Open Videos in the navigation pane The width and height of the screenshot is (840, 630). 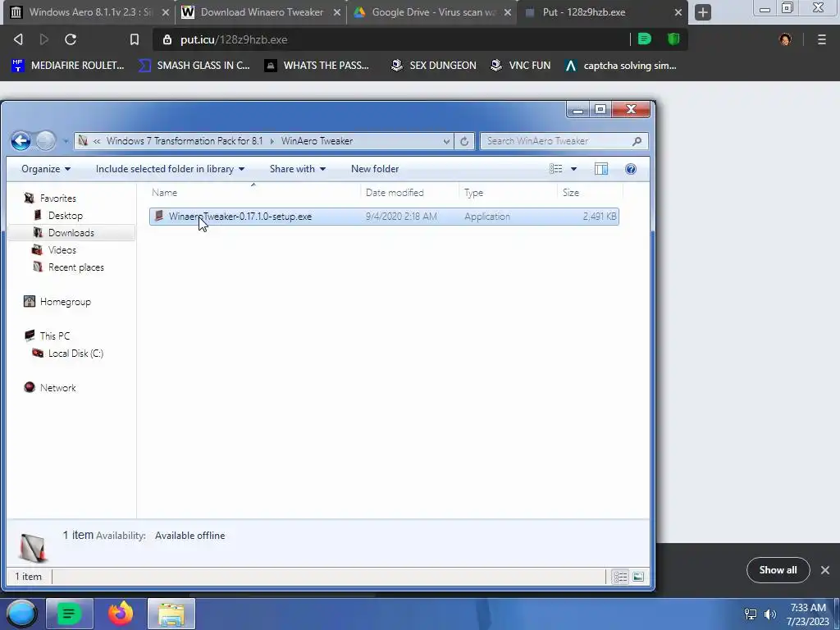[62, 249]
